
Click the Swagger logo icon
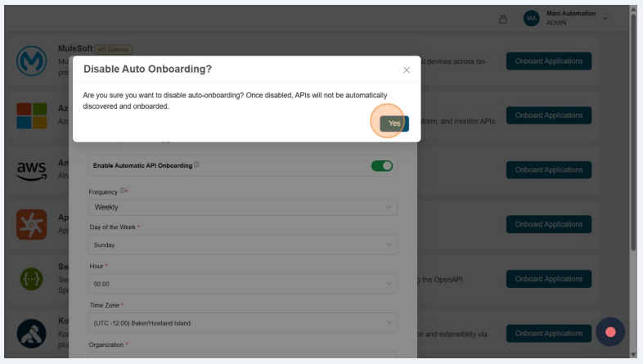pos(31,279)
